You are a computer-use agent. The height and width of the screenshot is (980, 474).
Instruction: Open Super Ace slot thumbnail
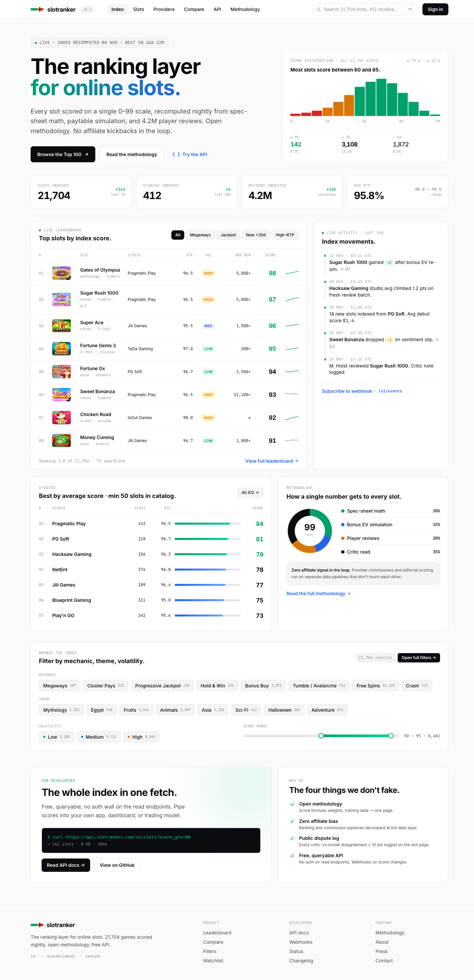click(61, 326)
